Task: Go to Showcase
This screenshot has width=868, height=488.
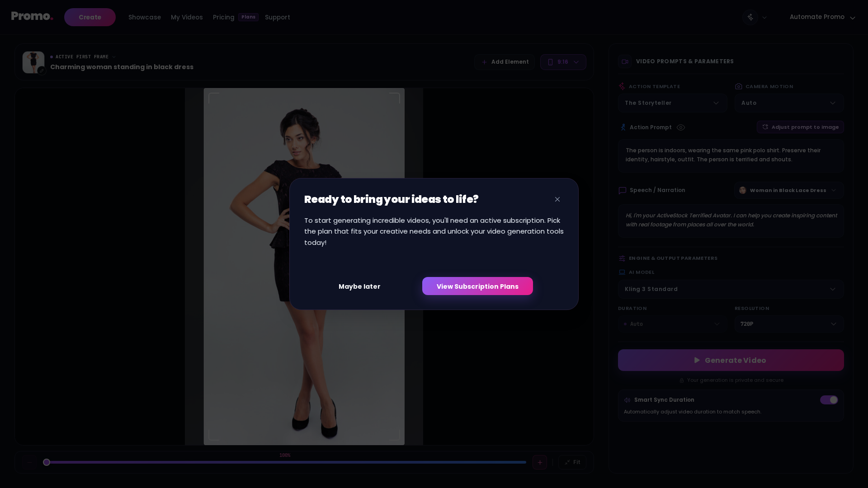Action: (145, 17)
